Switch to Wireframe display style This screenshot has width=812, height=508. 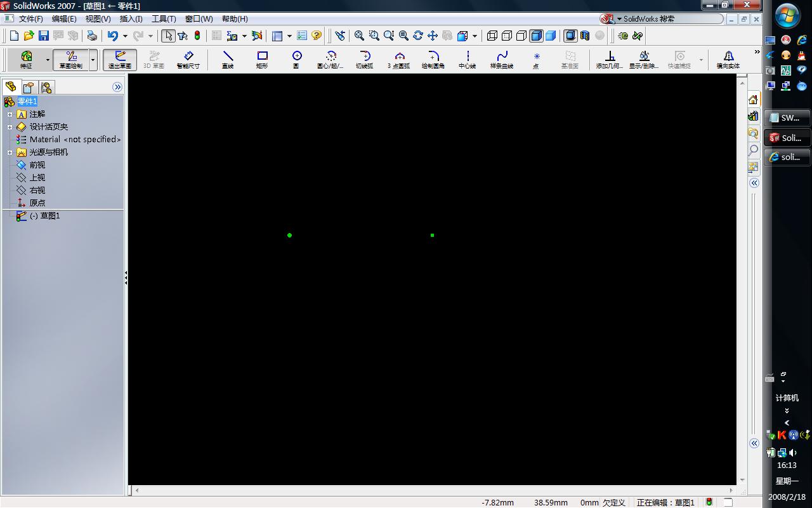492,36
